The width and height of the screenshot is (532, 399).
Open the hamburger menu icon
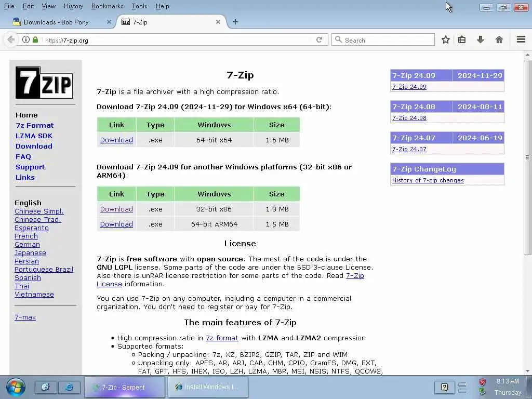coord(521,39)
